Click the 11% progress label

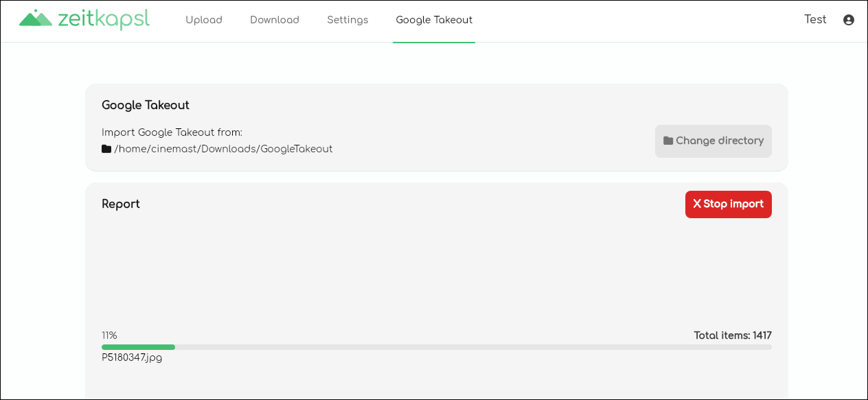(109, 336)
